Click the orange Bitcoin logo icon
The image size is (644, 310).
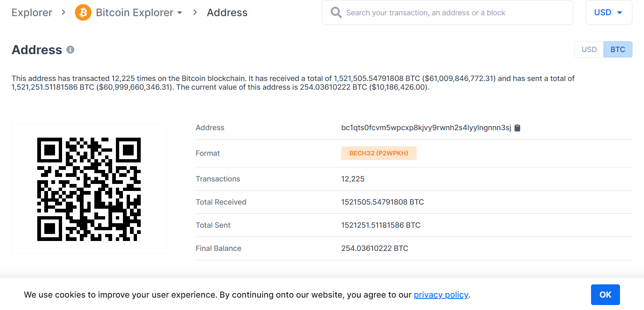[x=83, y=12]
